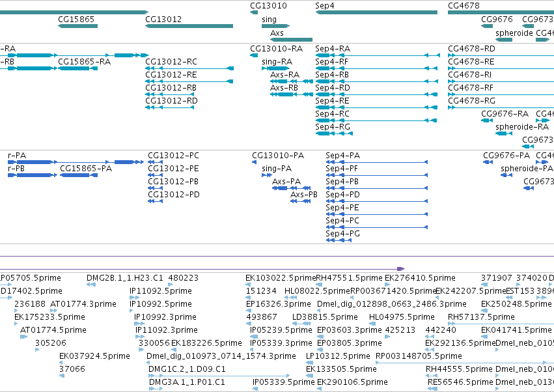554x392 pixels.
Task: Select the spheroide-PA protein
Action: [x=506, y=175]
